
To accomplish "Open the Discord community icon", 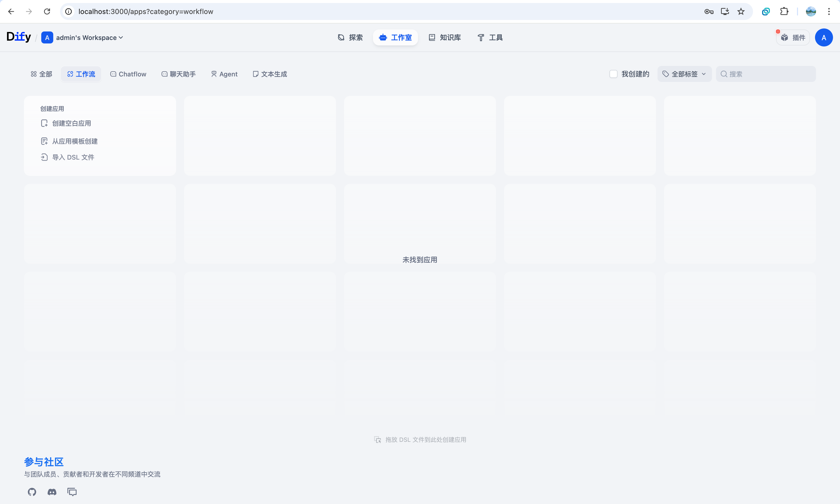I will [52, 492].
